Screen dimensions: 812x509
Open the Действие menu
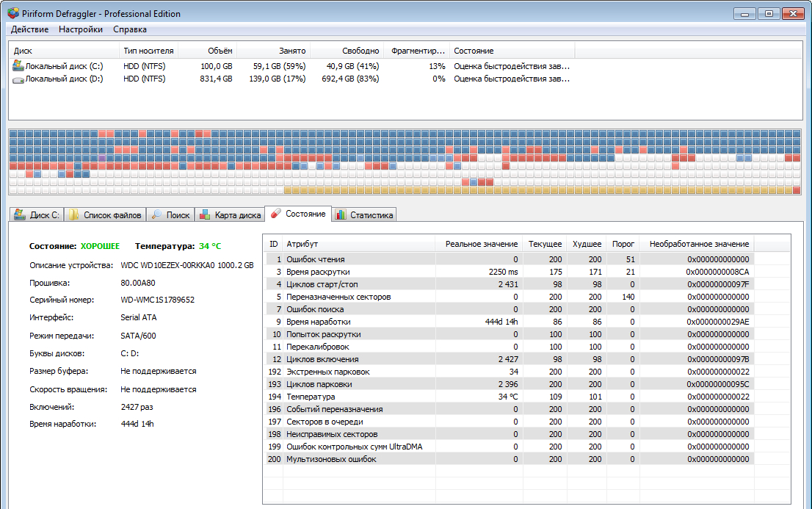(29, 29)
